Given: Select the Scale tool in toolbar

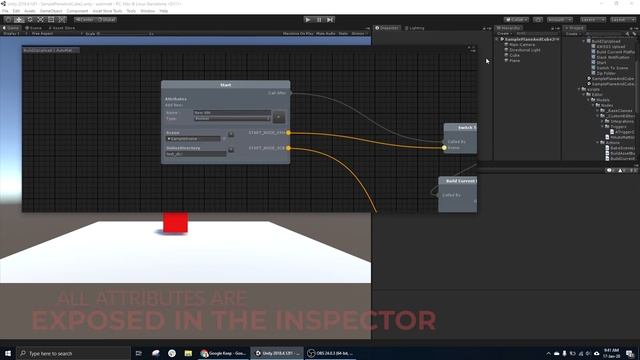Looking at the screenshot, I should [x=40, y=20].
